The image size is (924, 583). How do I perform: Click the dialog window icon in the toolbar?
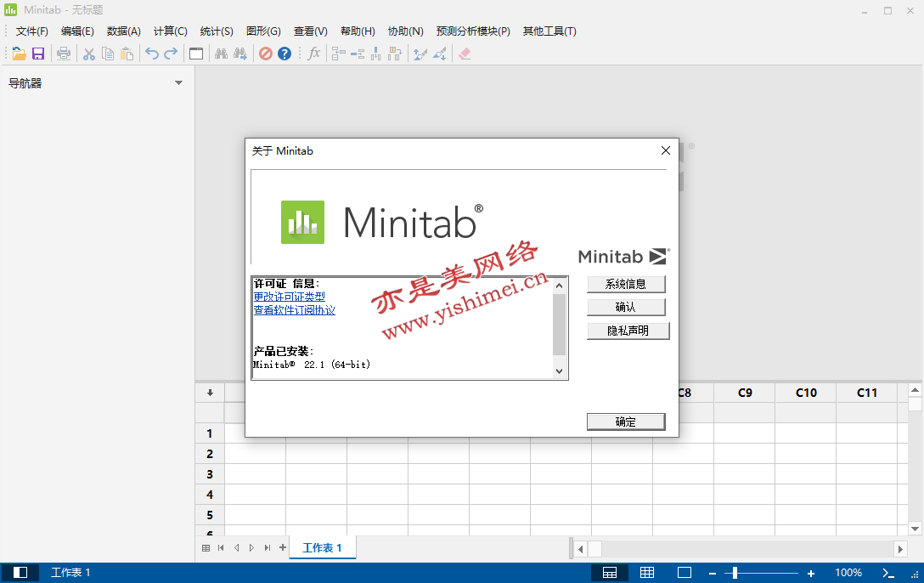[196, 54]
